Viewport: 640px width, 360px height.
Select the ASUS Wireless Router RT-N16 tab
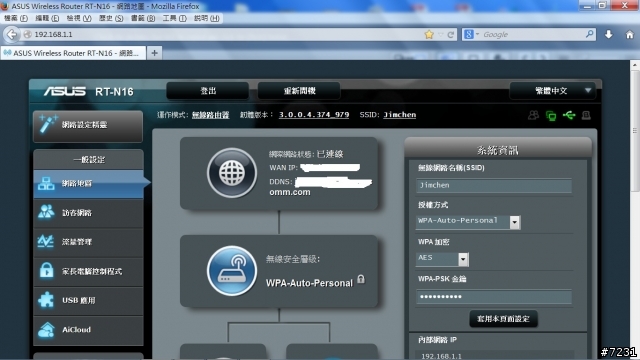point(73,53)
